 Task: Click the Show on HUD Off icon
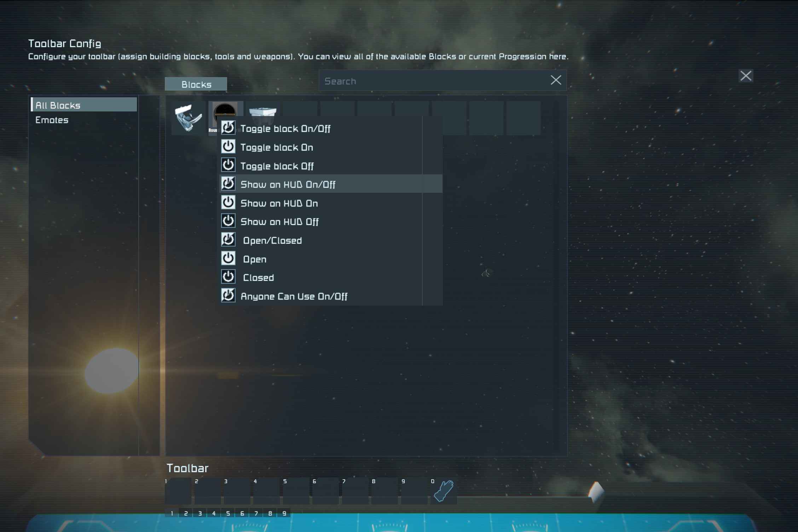pos(228,221)
